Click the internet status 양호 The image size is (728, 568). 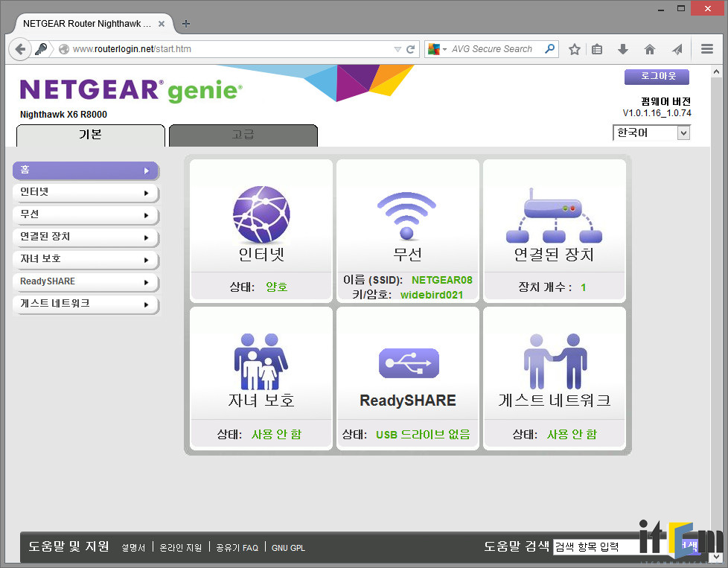pos(277,287)
